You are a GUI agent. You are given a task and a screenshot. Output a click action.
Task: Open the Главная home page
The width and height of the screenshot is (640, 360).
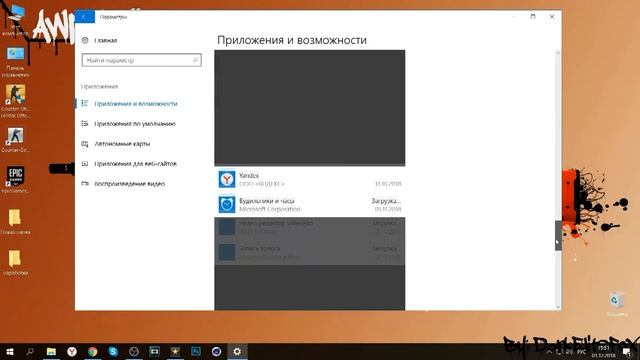[100, 40]
